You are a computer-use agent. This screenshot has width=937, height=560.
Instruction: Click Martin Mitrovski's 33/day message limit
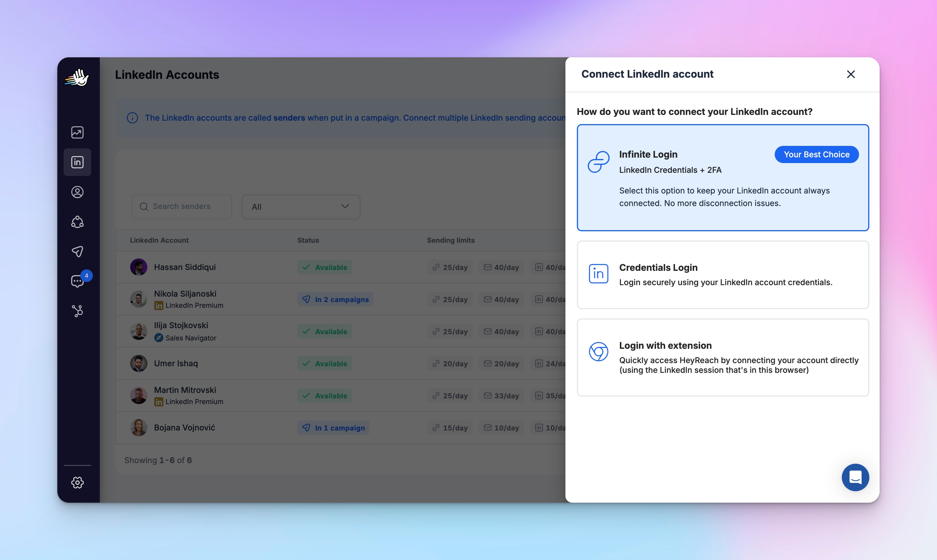point(501,395)
